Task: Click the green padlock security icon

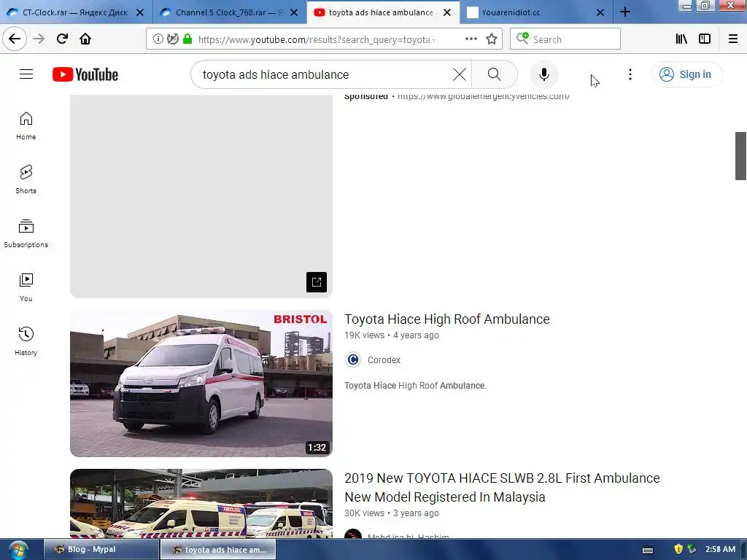Action: (x=187, y=39)
